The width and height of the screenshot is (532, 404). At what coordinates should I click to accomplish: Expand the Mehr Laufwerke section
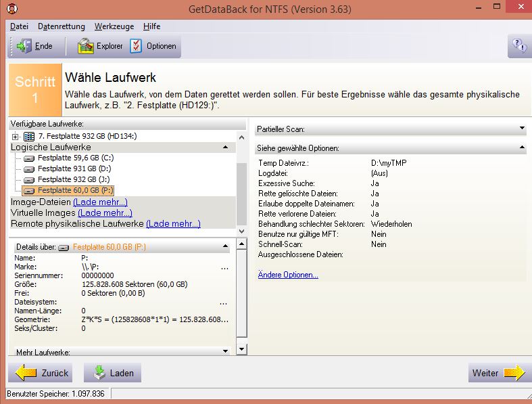[x=225, y=351]
